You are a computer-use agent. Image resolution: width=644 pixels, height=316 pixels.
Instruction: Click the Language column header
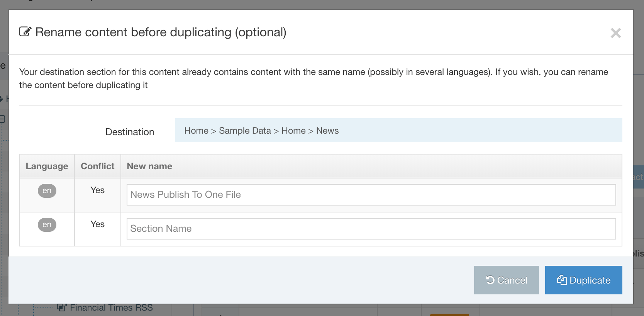coord(47,166)
